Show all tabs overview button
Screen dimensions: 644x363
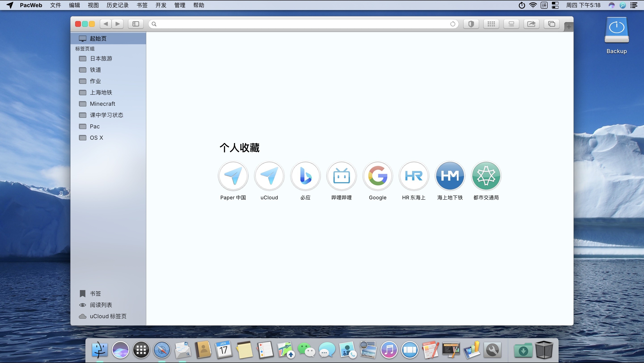pos(551,24)
